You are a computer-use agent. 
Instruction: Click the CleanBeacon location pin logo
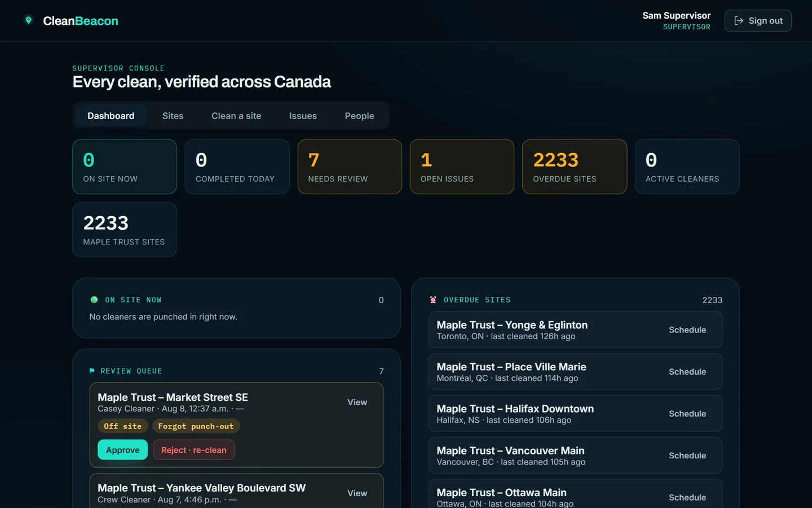point(29,20)
